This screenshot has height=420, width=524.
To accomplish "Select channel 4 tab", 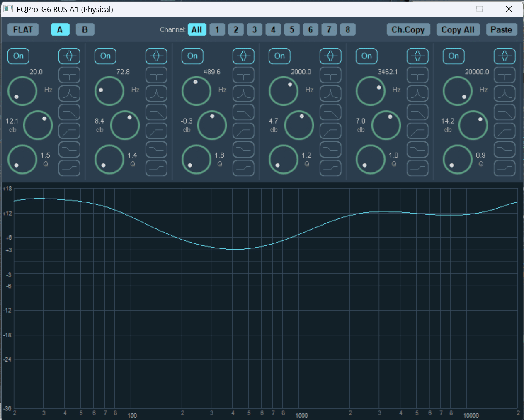I will [x=273, y=29].
